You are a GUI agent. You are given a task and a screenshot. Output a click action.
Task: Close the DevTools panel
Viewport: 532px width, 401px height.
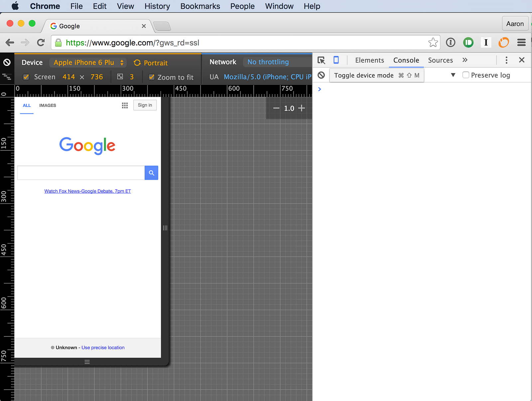(522, 60)
